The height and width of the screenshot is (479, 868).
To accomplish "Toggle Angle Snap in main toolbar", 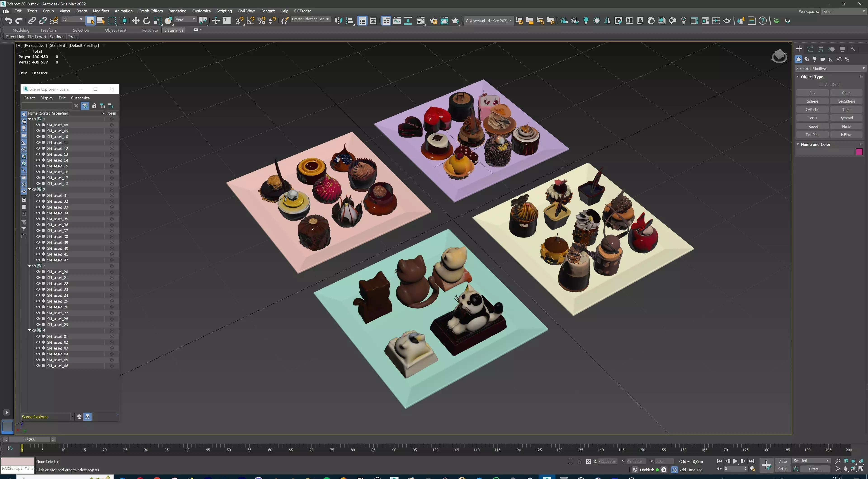I will point(250,21).
